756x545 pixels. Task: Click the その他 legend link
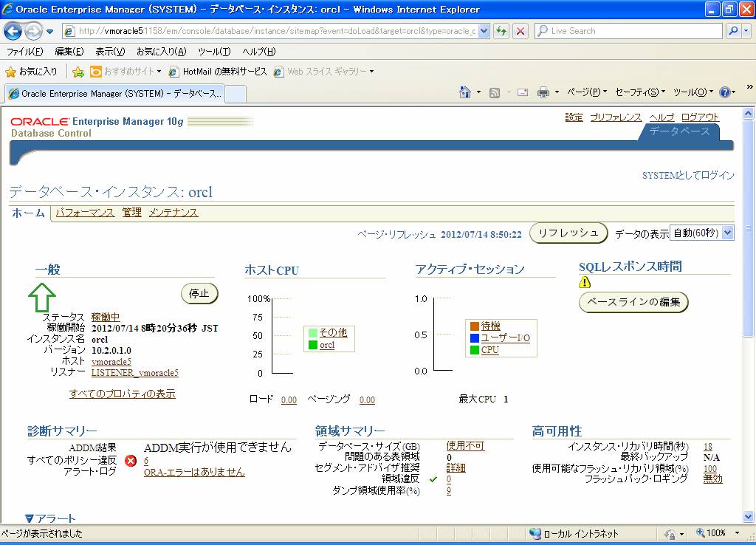tap(333, 333)
